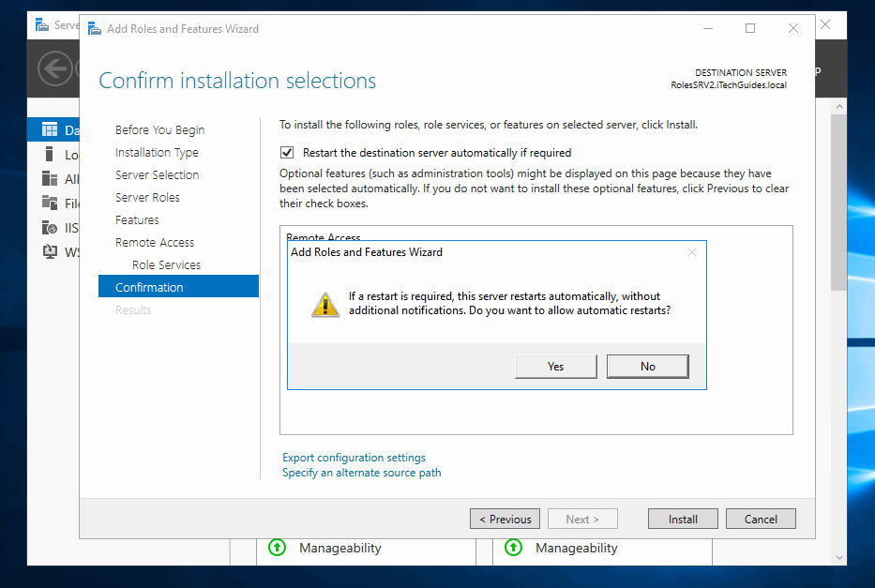
Task: Go to the Server Roles step
Action: [x=147, y=197]
